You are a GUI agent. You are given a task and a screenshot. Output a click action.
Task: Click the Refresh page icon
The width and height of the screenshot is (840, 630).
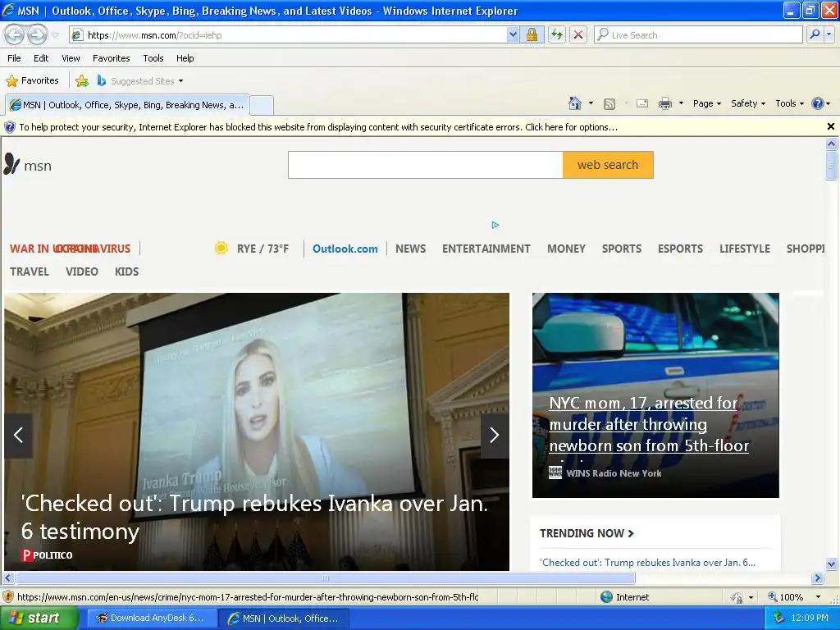point(557,35)
